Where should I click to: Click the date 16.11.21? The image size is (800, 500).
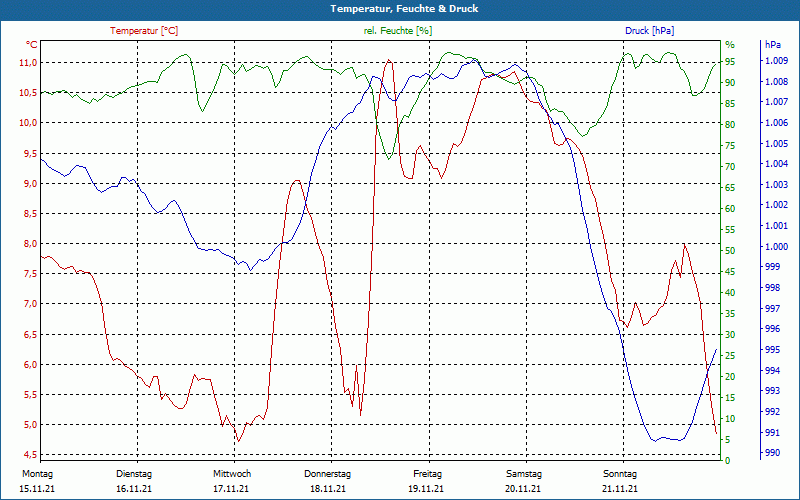(x=134, y=489)
